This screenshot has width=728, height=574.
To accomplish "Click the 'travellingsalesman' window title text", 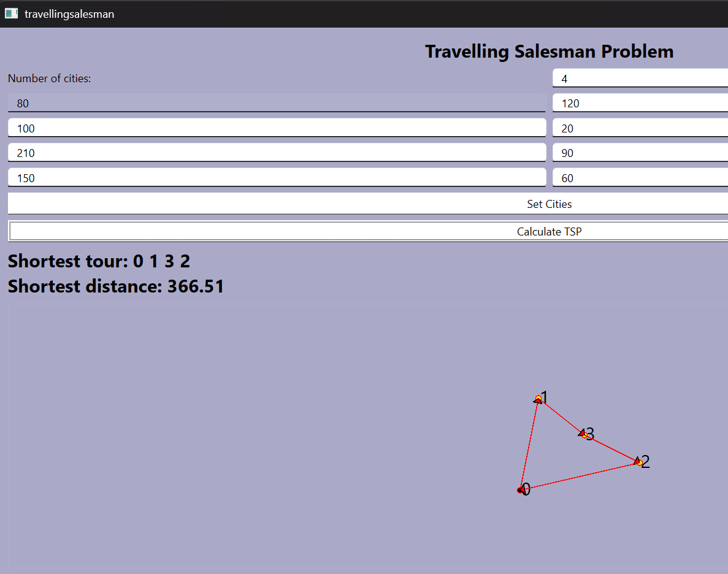I will coord(69,14).
